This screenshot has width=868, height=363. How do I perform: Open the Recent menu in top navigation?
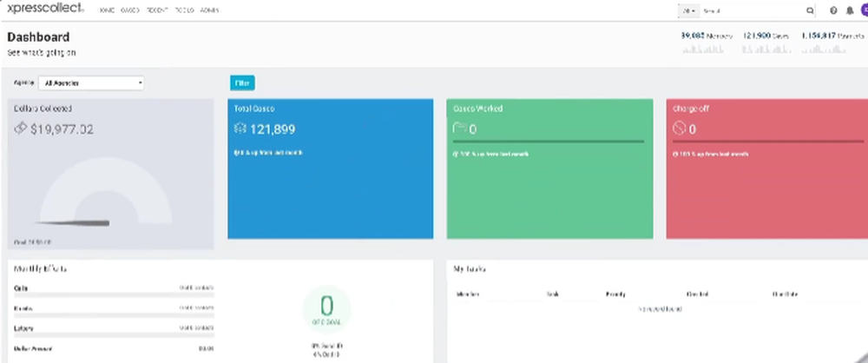point(156,10)
